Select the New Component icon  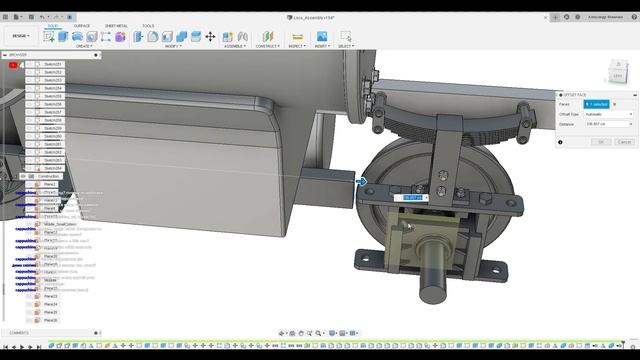pos(227,37)
